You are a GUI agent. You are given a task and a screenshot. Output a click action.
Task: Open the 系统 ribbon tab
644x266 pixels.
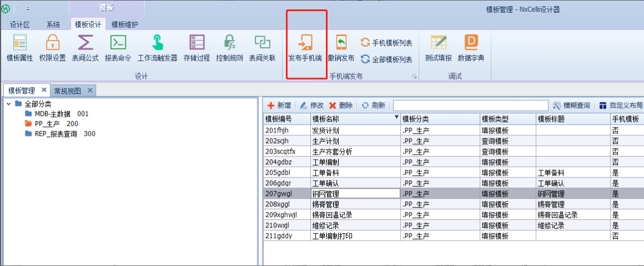[53, 24]
